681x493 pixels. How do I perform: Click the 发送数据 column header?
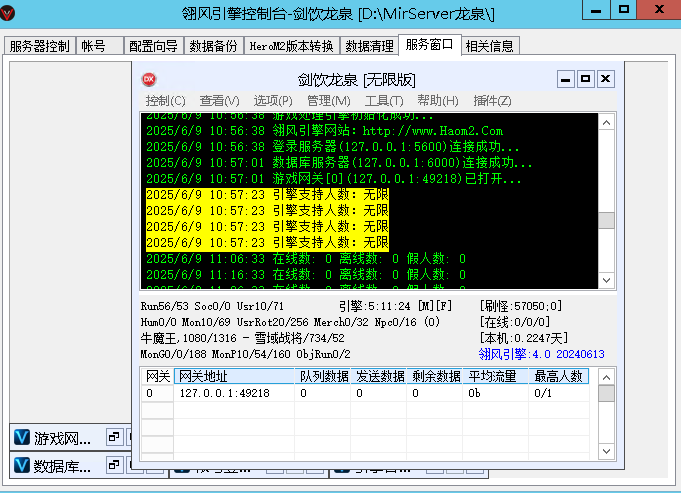(x=379, y=376)
